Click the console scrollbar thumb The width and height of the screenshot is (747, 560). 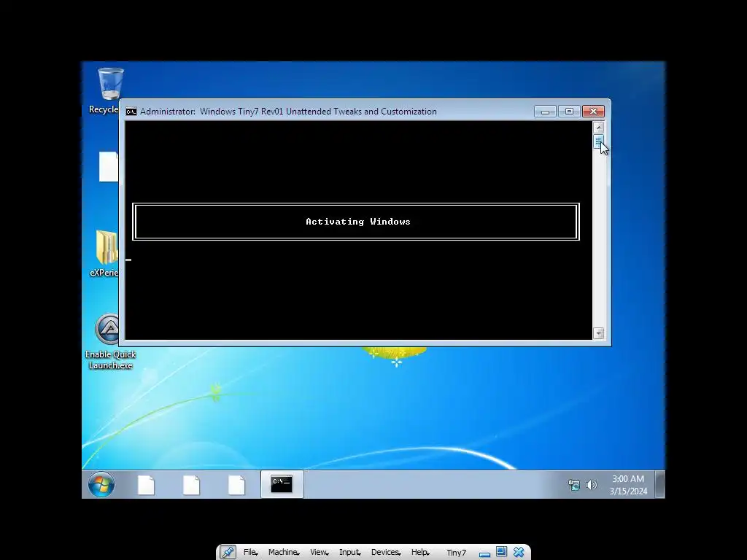[x=599, y=142]
